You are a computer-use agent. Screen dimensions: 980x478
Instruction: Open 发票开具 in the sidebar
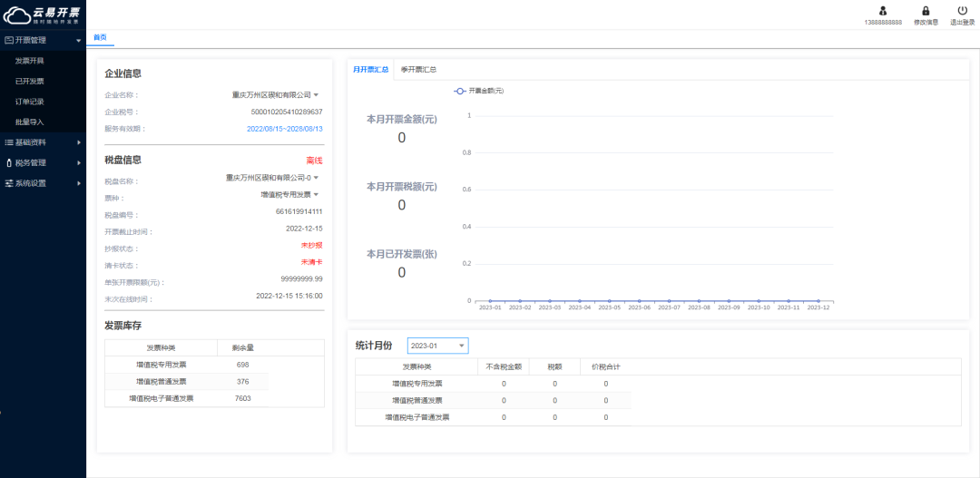[x=30, y=61]
